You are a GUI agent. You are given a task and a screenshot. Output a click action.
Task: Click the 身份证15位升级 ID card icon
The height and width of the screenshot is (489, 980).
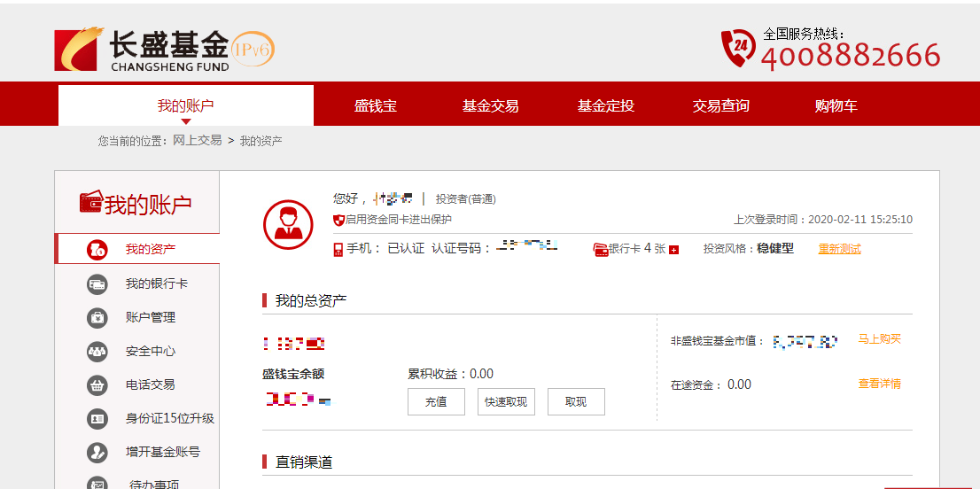pyautogui.click(x=97, y=418)
